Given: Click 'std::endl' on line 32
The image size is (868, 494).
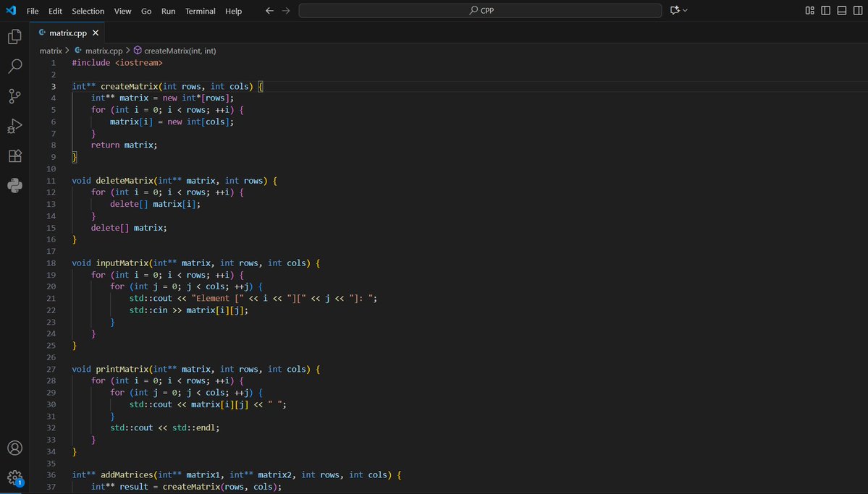Looking at the screenshot, I should [x=194, y=427].
